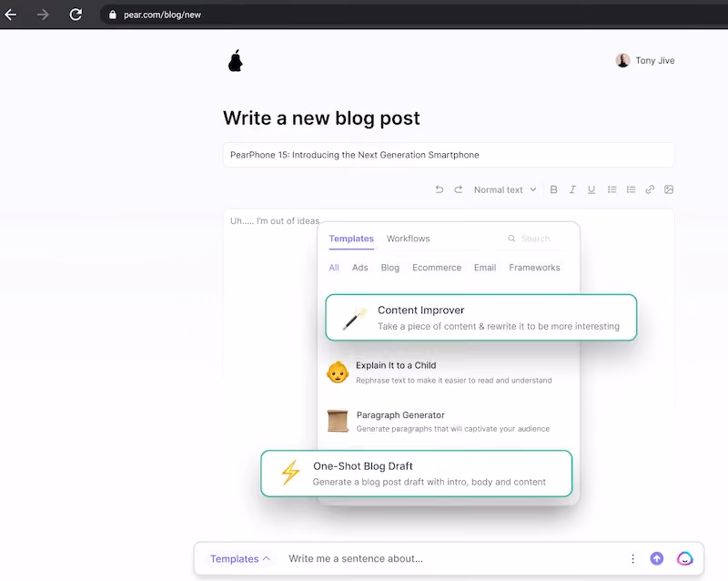Screen dimensions: 728x581
Task: Redo the last edit
Action: (x=459, y=189)
